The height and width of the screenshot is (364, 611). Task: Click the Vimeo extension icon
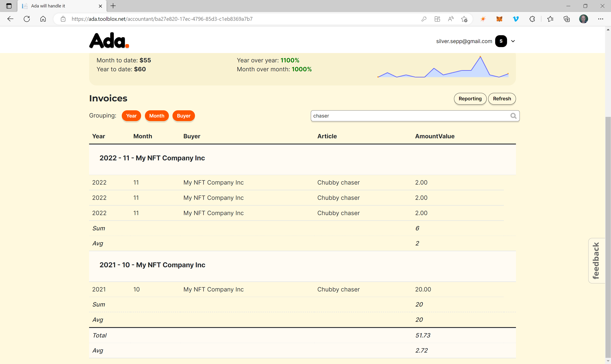[x=516, y=19]
